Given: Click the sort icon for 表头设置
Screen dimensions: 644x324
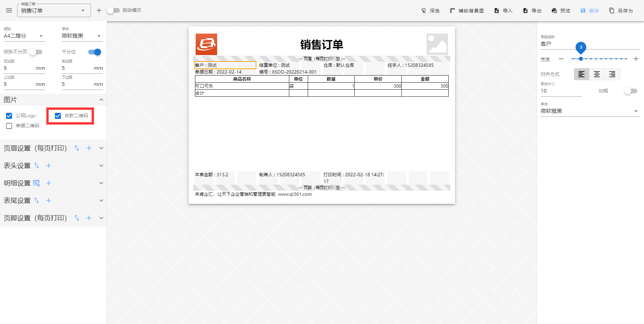Looking at the screenshot, I should (x=37, y=166).
